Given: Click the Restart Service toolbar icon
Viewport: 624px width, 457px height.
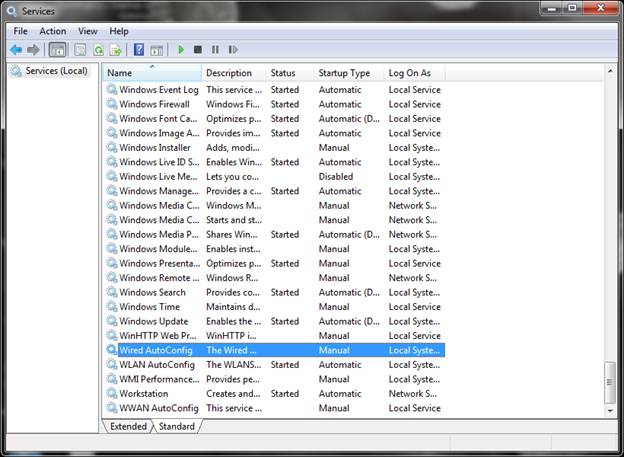Looking at the screenshot, I should coord(233,50).
